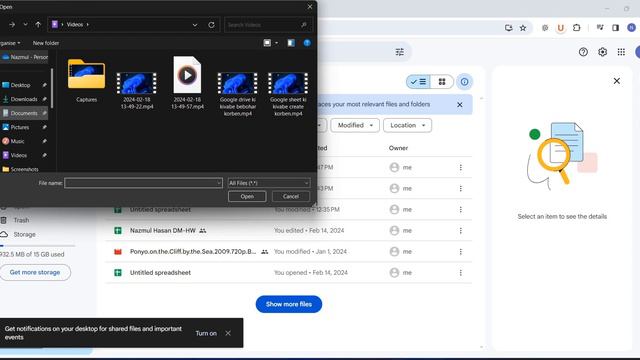Click the Owner column header
Viewport: 640px width, 360px height.
coord(398,148)
